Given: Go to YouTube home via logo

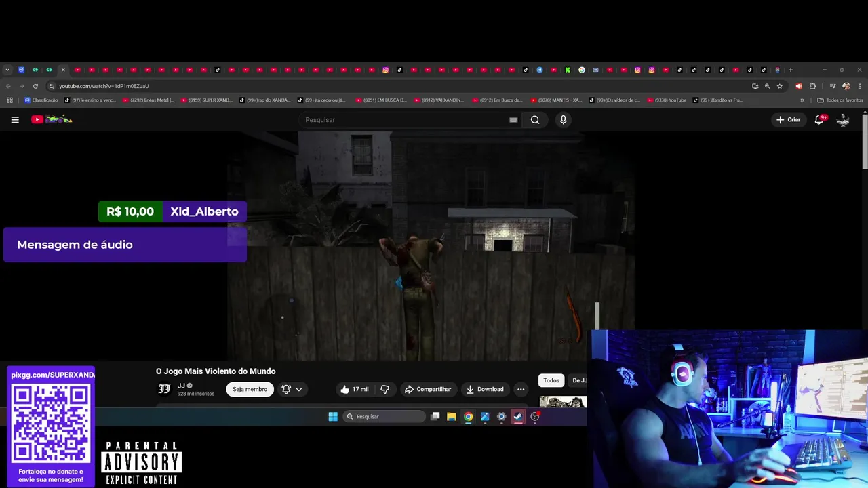Looking at the screenshot, I should click(52, 119).
